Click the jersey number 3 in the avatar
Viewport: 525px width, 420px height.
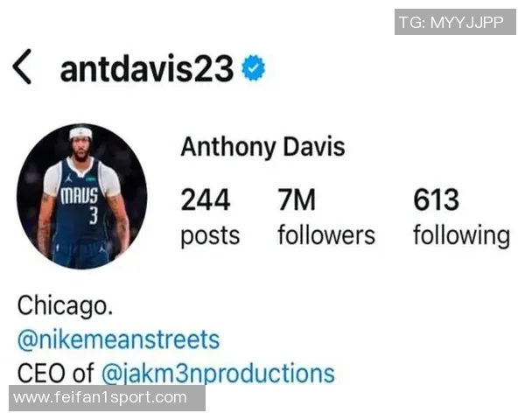[94, 215]
